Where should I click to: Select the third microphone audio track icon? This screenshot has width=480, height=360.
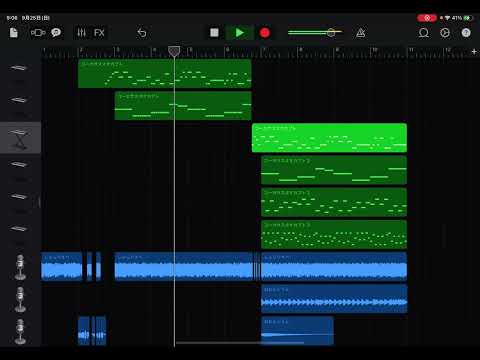pyautogui.click(x=20, y=331)
